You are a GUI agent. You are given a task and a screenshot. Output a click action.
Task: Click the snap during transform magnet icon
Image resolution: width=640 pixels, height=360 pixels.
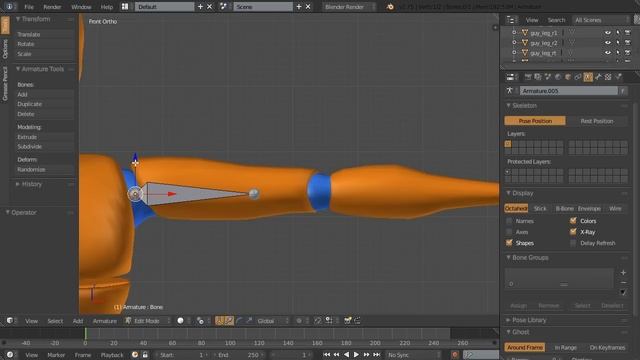pyautogui.click(x=318, y=321)
